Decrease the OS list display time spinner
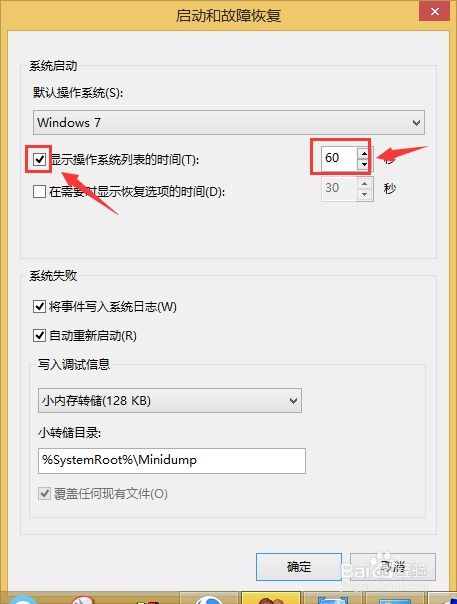 (x=364, y=164)
